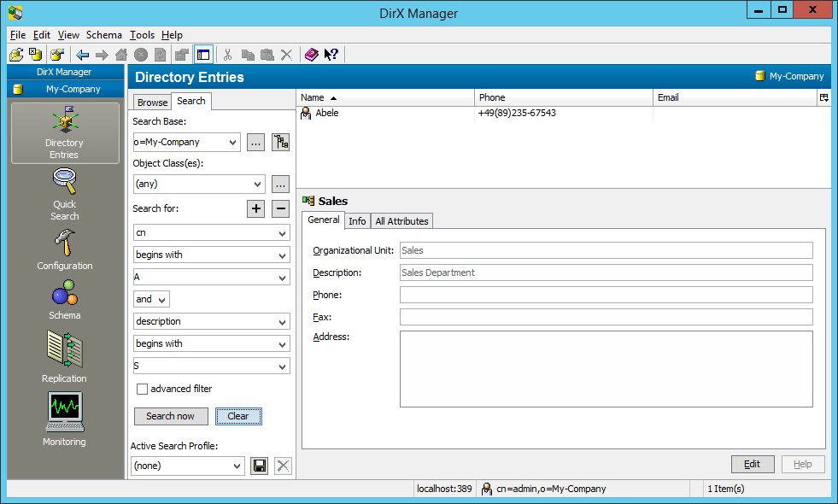Click the Edit button
Screen dimensions: 838x504
(x=752, y=464)
